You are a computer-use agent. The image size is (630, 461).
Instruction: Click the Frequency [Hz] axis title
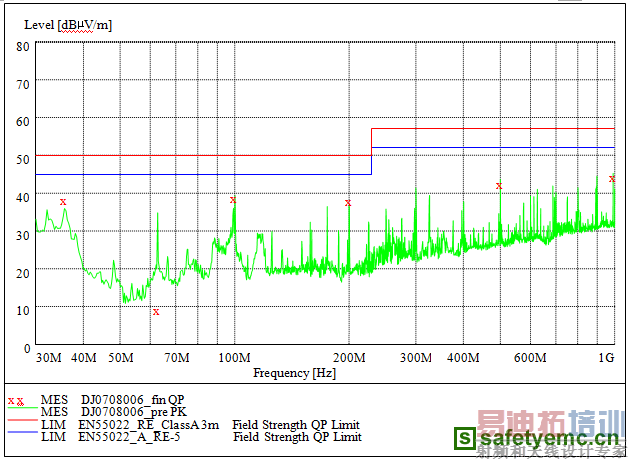pos(295,373)
